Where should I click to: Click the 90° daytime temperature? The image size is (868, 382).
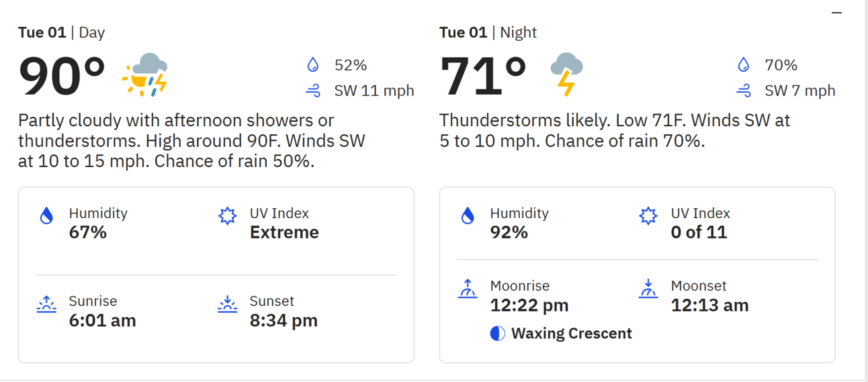62,76
